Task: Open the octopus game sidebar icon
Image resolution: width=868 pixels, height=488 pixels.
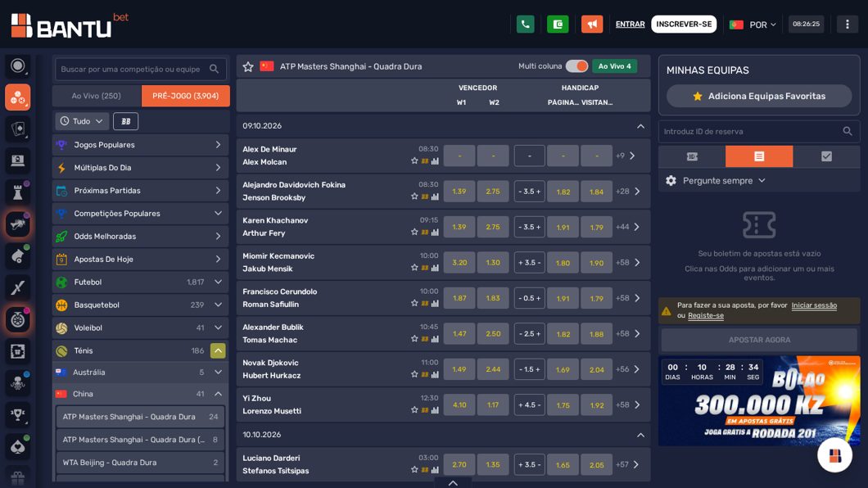Action: (18, 383)
